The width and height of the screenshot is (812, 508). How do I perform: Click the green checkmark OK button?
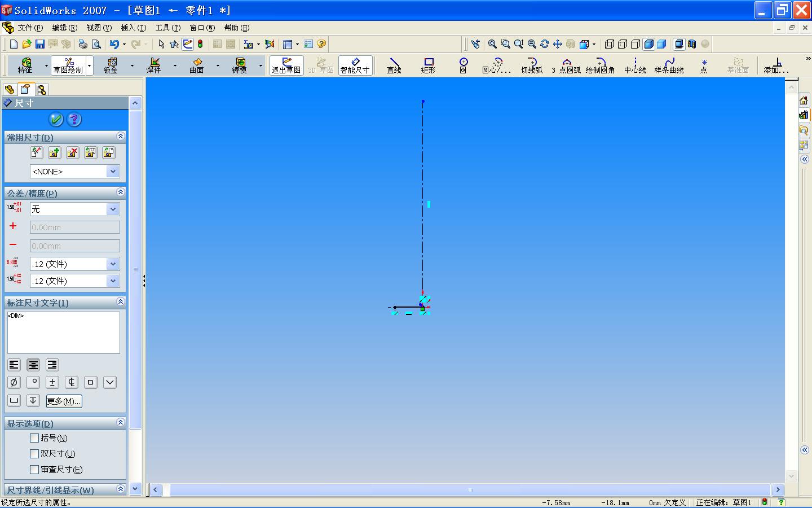(x=56, y=119)
